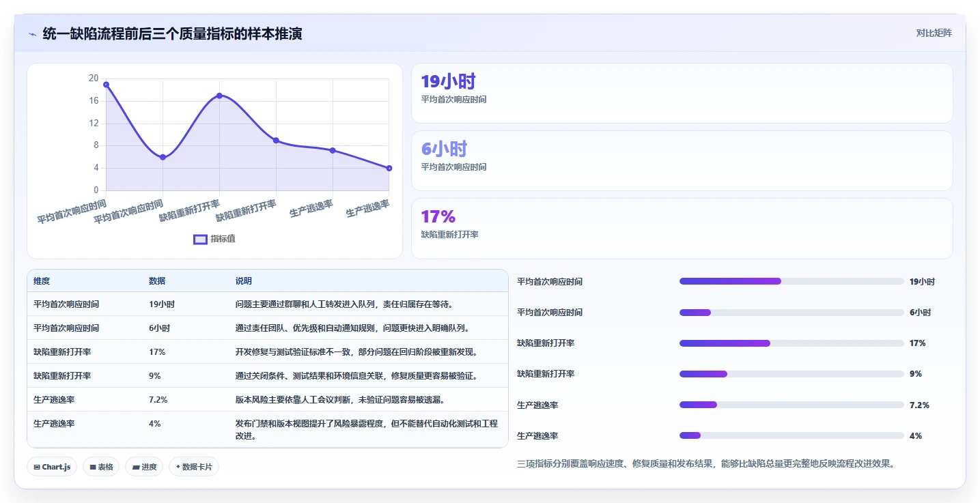
Task: Click the chart's first data point at 19
Action: pyautogui.click(x=106, y=85)
